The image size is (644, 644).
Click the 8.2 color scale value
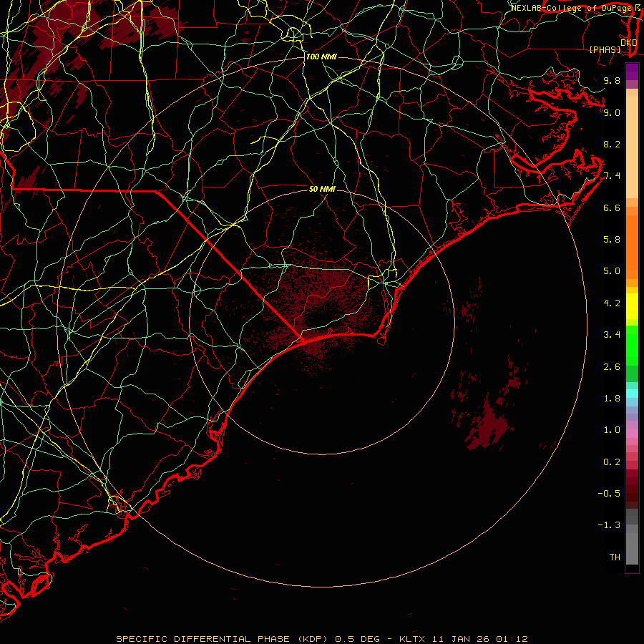point(612,144)
